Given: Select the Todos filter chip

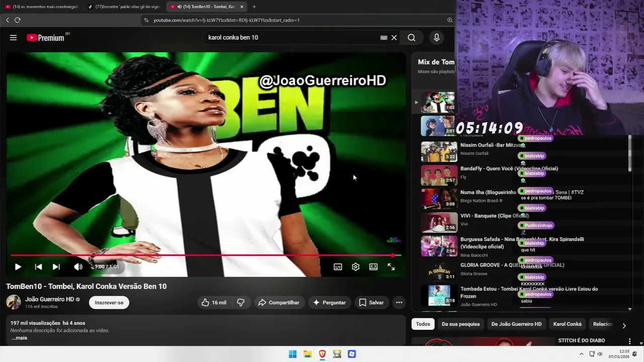Looking at the screenshot, I should click(x=423, y=324).
